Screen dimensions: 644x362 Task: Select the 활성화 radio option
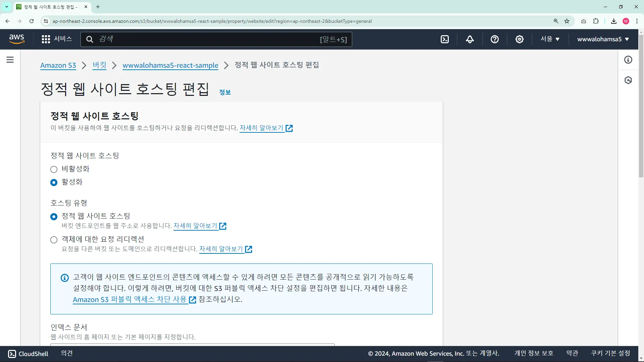[x=54, y=182]
